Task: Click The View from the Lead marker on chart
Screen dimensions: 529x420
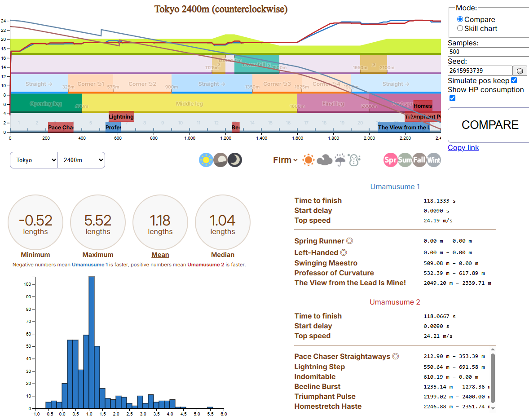Action: tap(404, 127)
